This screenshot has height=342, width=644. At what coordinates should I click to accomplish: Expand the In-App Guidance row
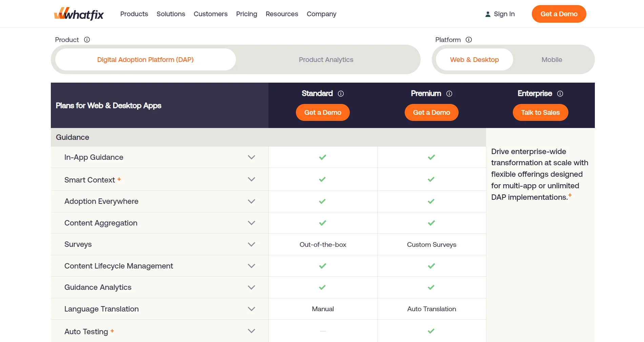tap(251, 157)
